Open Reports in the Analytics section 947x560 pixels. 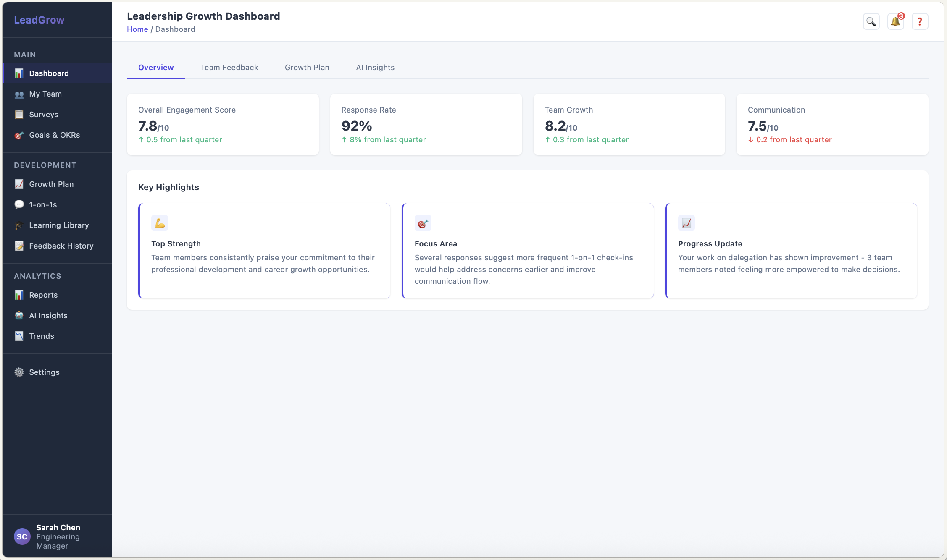(43, 295)
